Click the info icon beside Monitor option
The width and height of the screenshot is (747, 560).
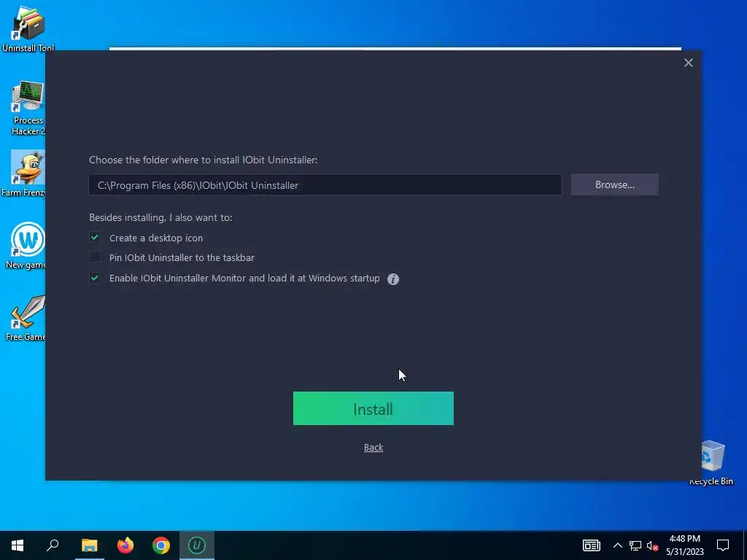(393, 279)
